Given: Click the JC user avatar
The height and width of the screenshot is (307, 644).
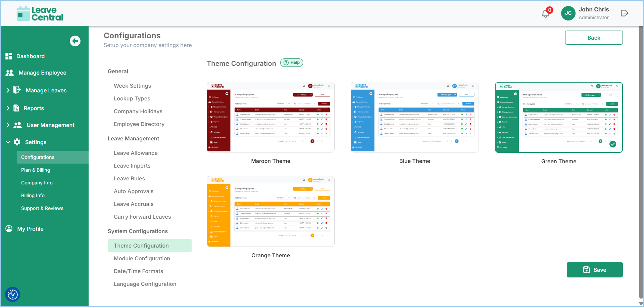Looking at the screenshot, I should [568, 13].
